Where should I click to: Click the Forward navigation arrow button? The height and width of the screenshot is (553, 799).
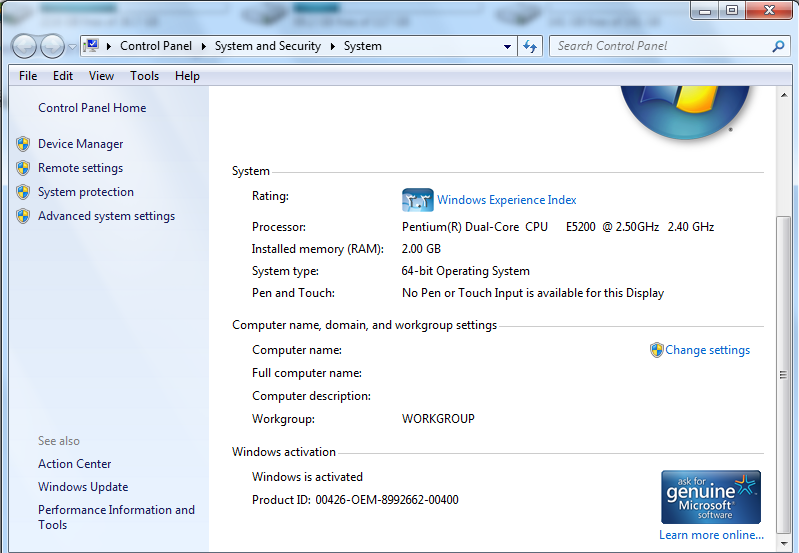point(52,47)
